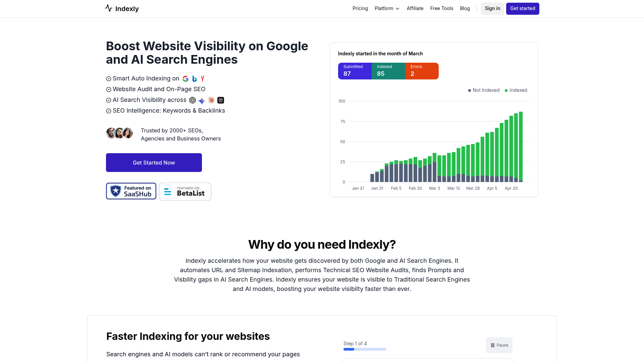Screen dimensions: 644x362
Task: Select the Bing logo icon
Action: 194,78
